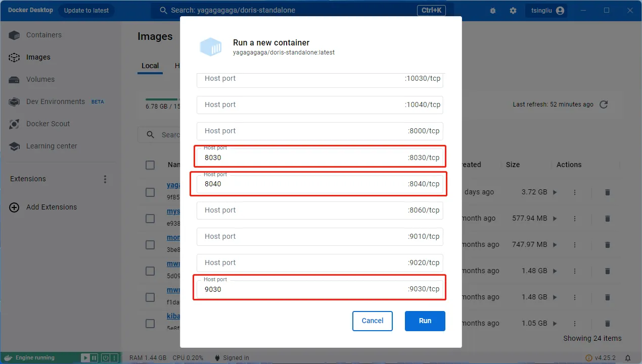
Task: Click the version info icon near v4.25.2
Action: coord(588,358)
